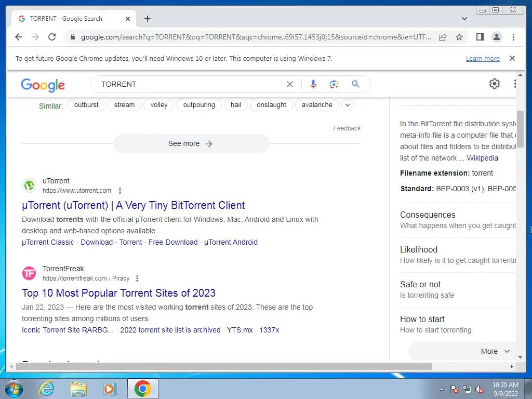The height and width of the screenshot is (399, 532).
Task: Expand More topics in knowledge panel
Action: tap(462, 352)
